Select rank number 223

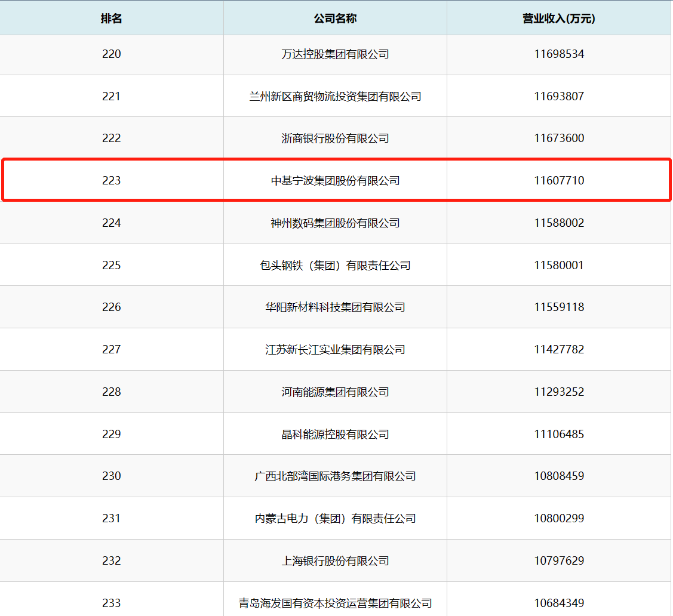111,180
